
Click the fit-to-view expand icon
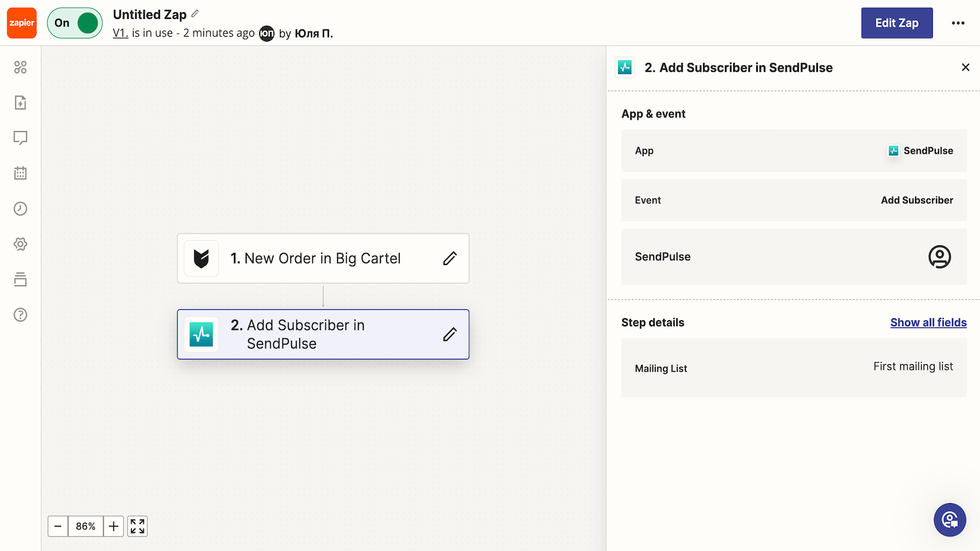pos(138,527)
